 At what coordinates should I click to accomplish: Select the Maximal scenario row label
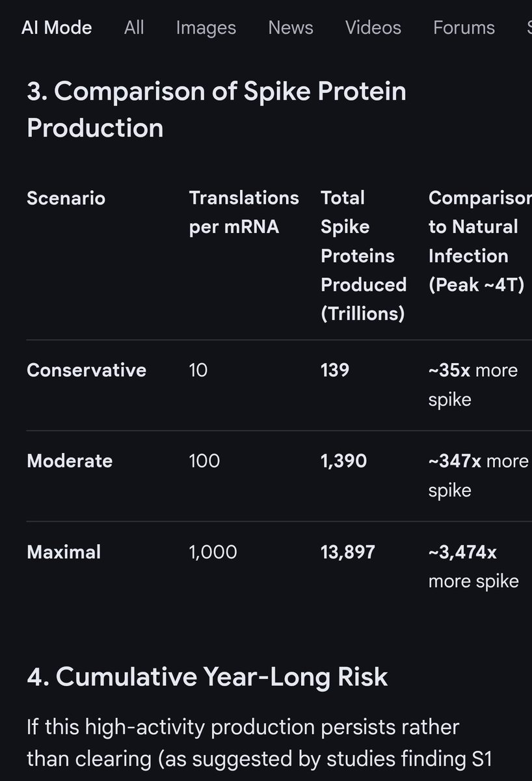pyautogui.click(x=64, y=553)
